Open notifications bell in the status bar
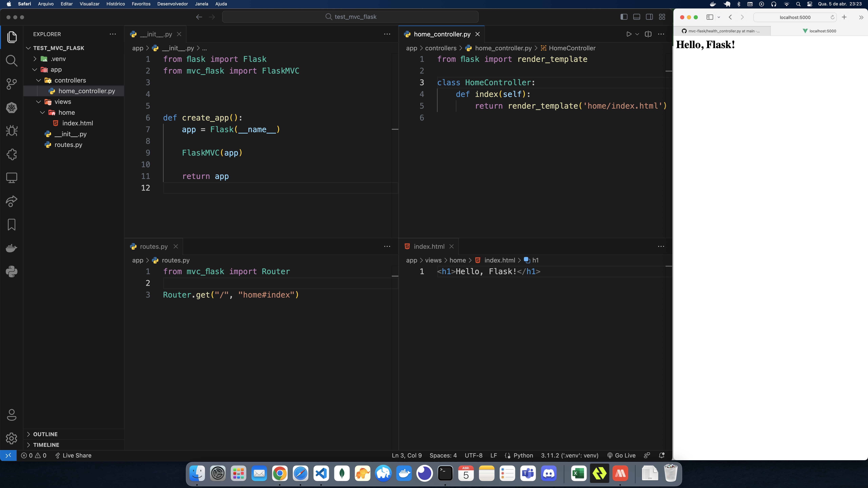The image size is (868, 488). (x=662, y=456)
